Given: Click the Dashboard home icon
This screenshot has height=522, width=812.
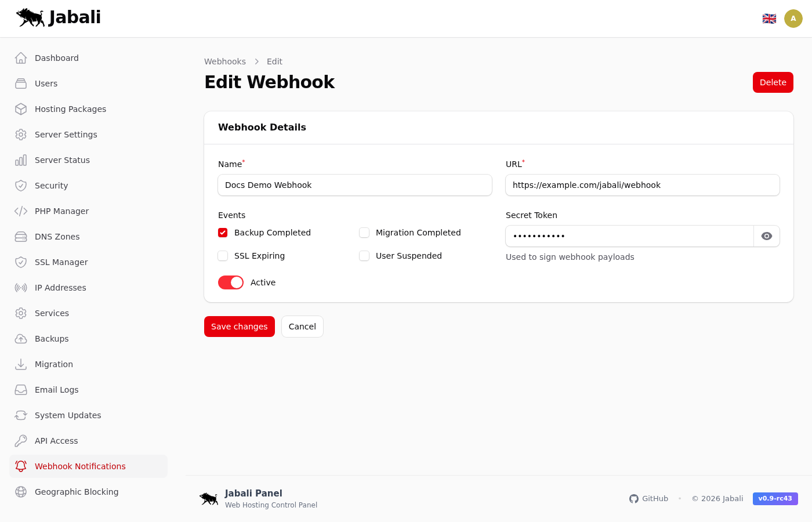Looking at the screenshot, I should [x=21, y=58].
